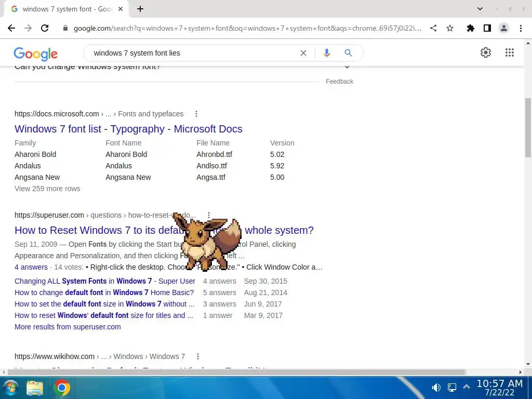
Task: Close the 'windows 7 system font' tab
Action: [121, 9]
